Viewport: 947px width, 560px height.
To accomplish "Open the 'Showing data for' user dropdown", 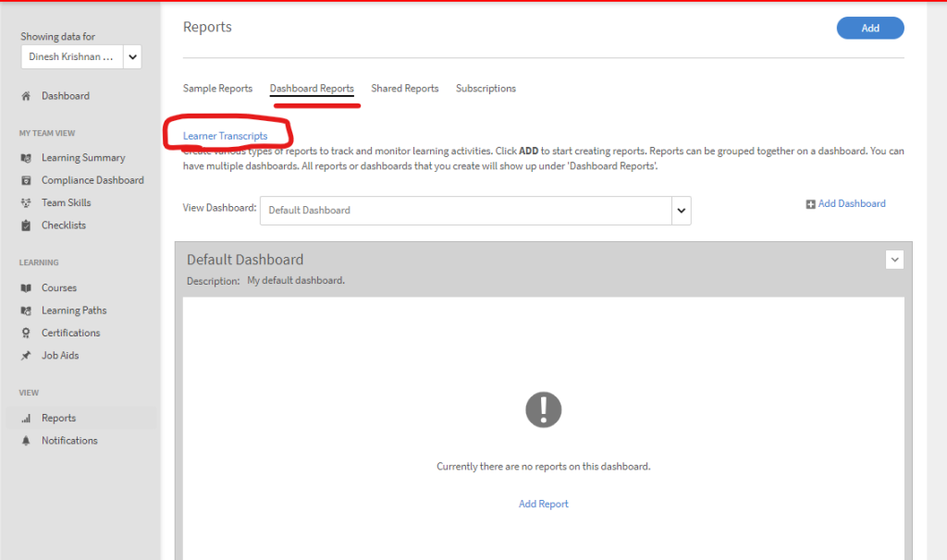I will [x=132, y=57].
